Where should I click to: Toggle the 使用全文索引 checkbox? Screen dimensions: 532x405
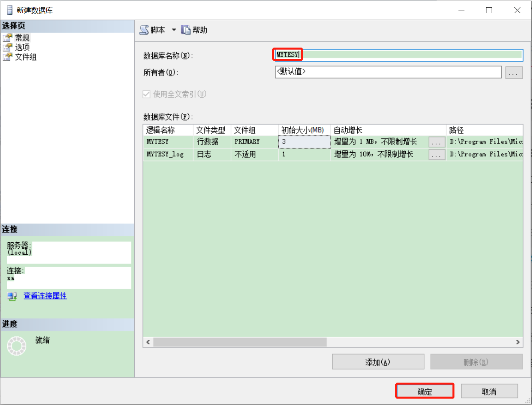click(146, 94)
